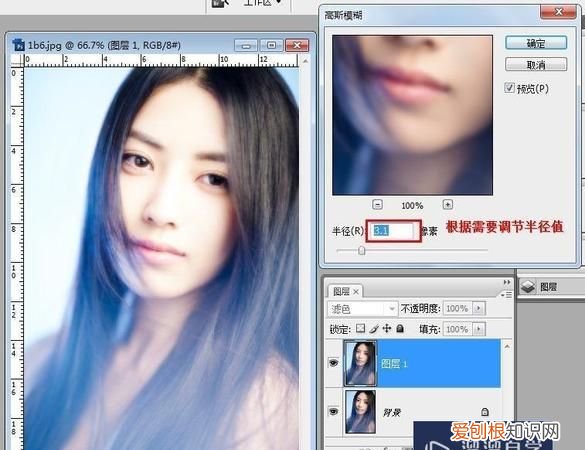Hide 图层 1 using its eye icon

pos(333,363)
